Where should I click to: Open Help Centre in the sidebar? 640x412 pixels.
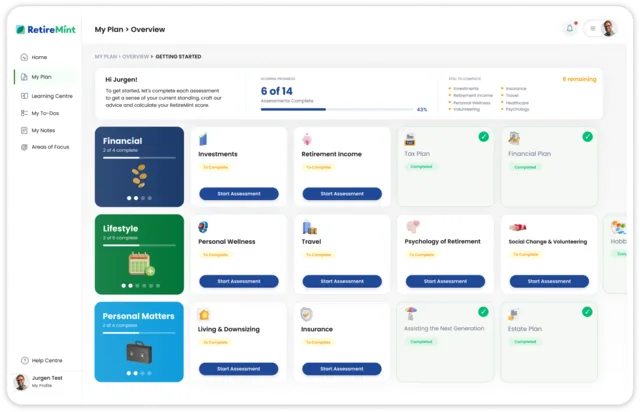[42, 361]
